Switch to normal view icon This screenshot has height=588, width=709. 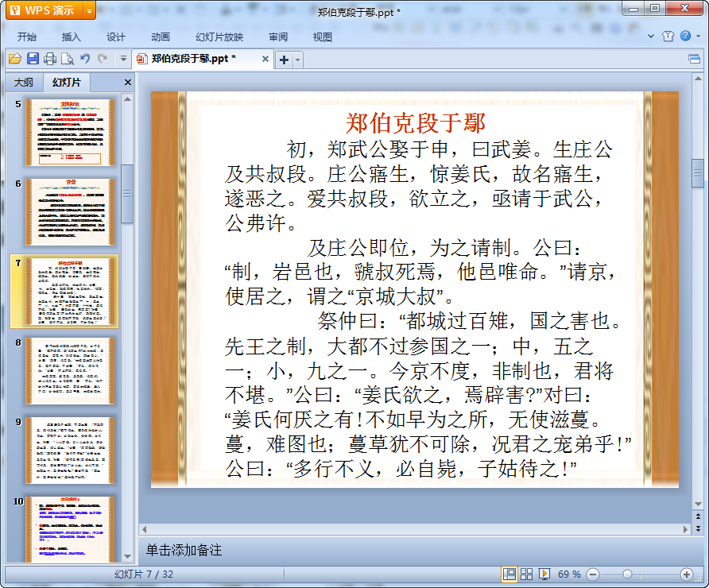[x=509, y=574]
